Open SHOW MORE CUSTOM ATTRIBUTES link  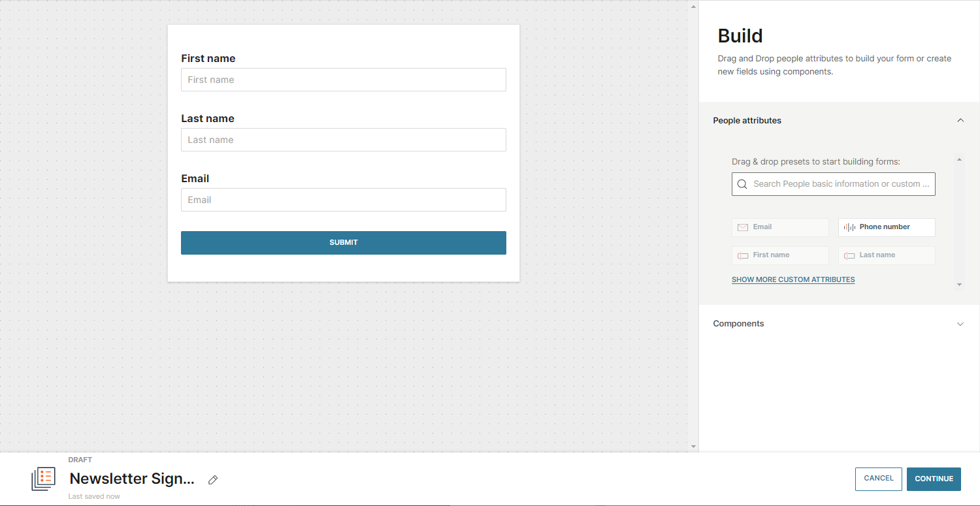click(x=793, y=279)
